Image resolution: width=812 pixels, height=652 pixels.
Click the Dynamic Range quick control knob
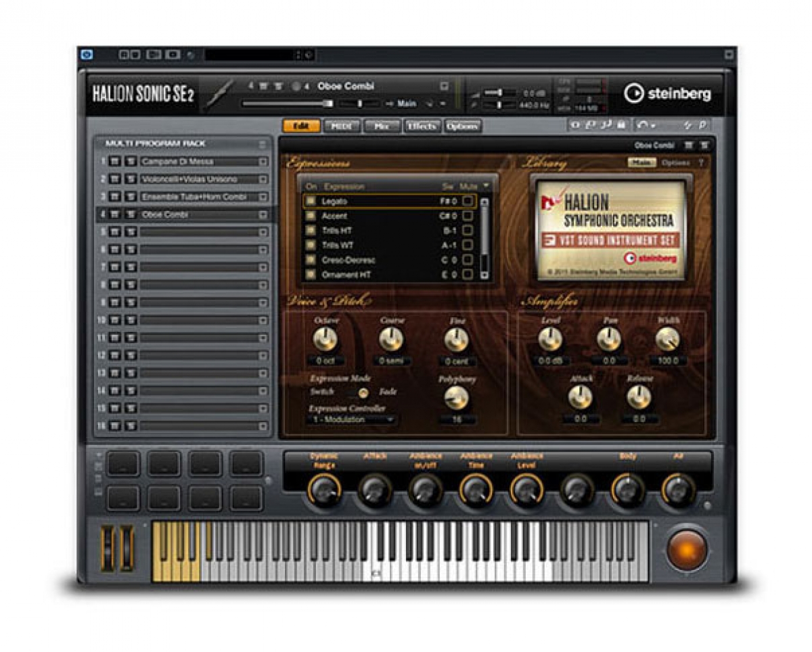coord(324,490)
